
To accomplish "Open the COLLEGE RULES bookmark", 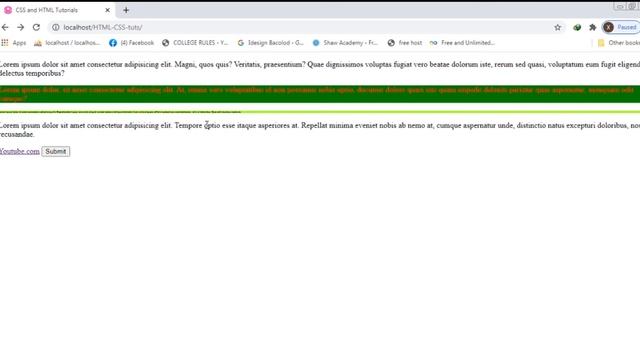I will point(196,43).
